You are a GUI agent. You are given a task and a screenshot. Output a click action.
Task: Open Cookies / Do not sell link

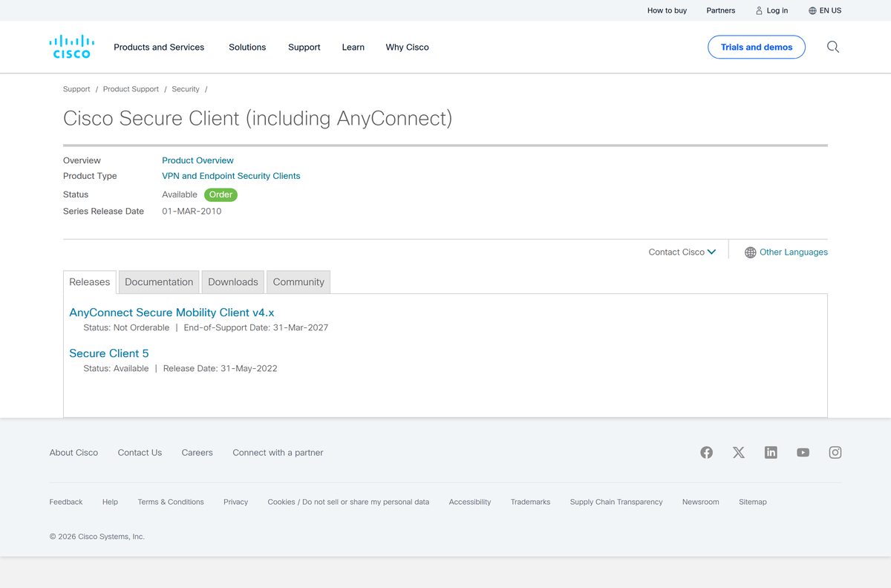click(348, 502)
